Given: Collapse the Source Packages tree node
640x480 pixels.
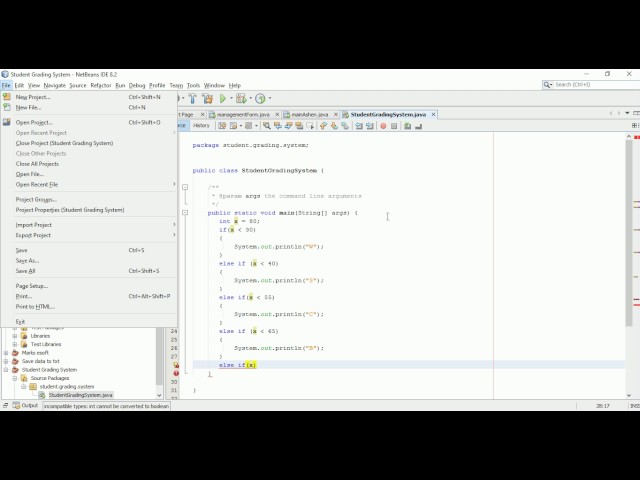Looking at the screenshot, I should [x=15, y=378].
